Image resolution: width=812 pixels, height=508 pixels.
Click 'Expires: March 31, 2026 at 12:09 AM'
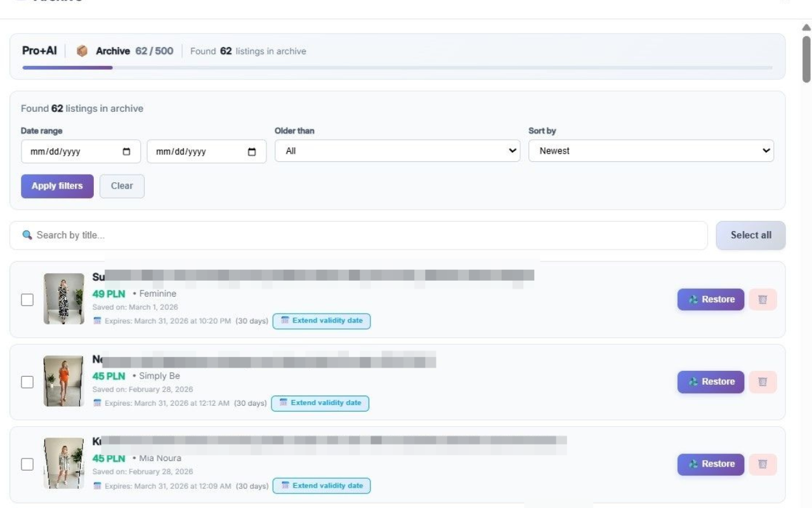pos(167,486)
